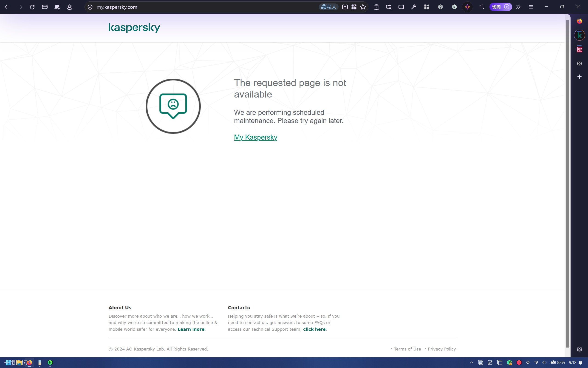Click the screenshot search toolbar icon

point(389,7)
